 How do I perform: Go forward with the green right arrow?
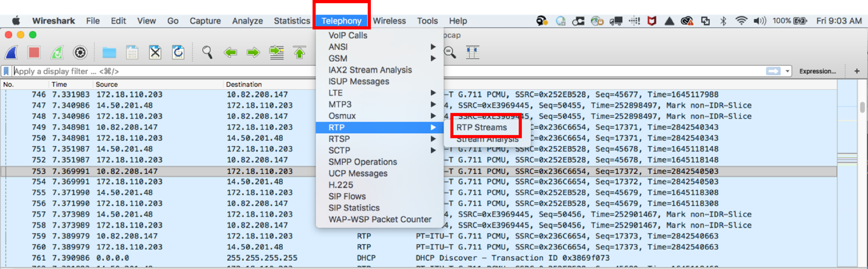point(253,52)
